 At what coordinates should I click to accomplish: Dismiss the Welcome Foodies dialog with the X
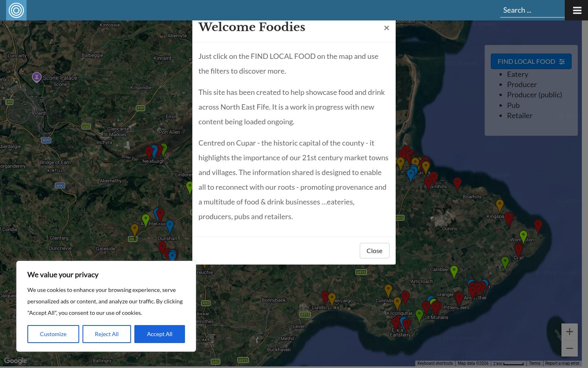tap(386, 28)
